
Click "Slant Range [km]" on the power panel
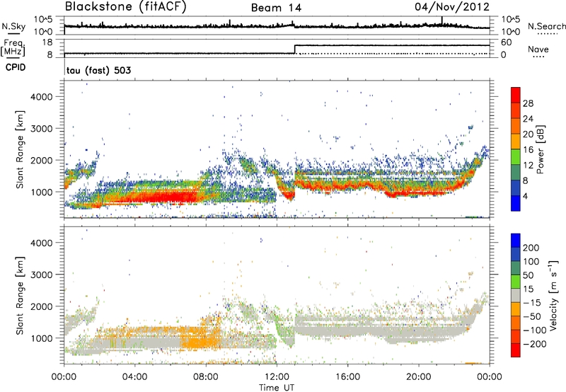coord(20,149)
